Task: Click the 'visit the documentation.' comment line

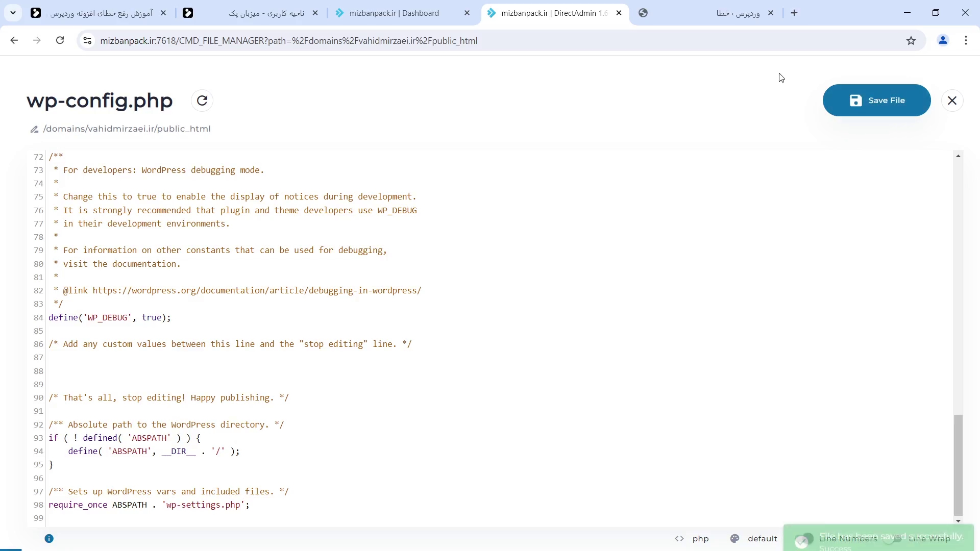Action: 117,264
